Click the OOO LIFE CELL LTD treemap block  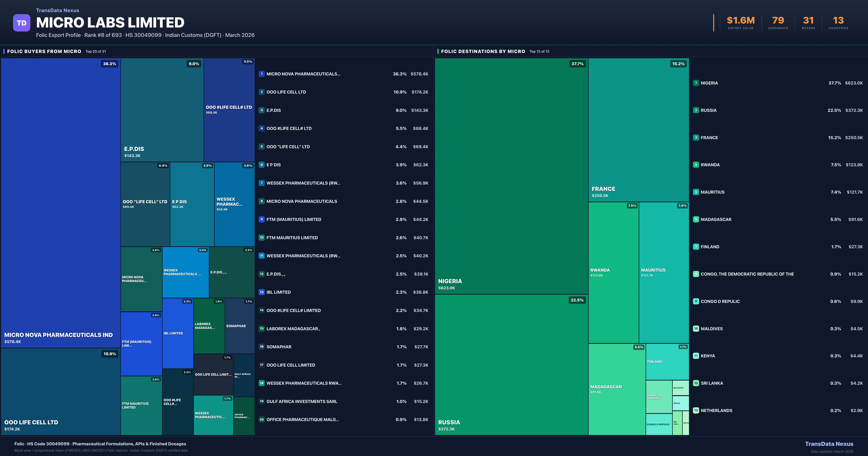point(61,391)
